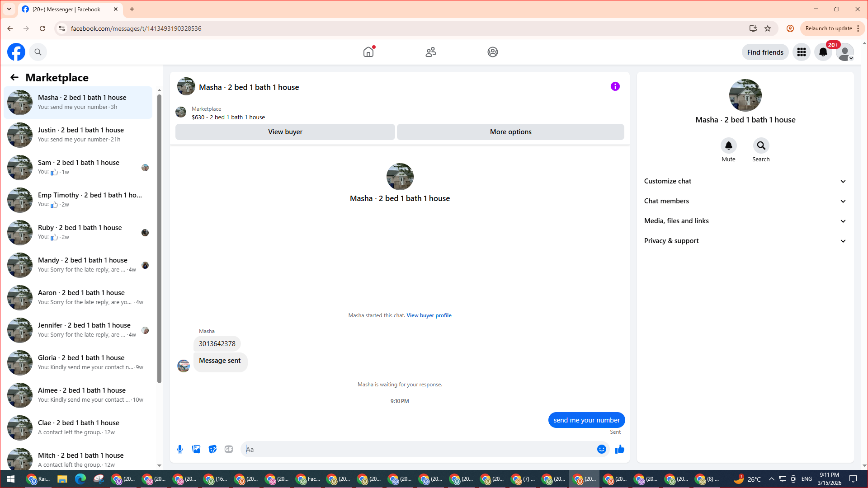
Task: Open More options for the listing
Action: pyautogui.click(x=511, y=132)
